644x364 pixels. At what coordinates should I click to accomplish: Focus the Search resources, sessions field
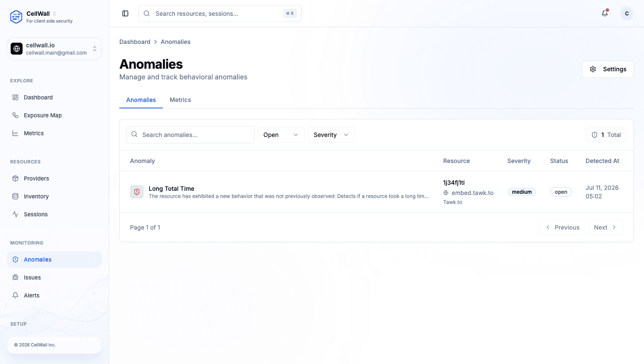click(220, 14)
